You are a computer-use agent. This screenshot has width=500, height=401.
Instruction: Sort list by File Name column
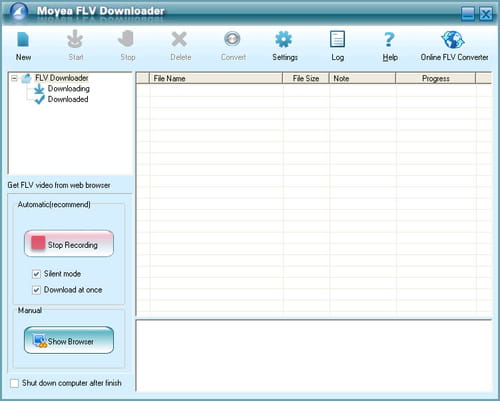tap(216, 79)
